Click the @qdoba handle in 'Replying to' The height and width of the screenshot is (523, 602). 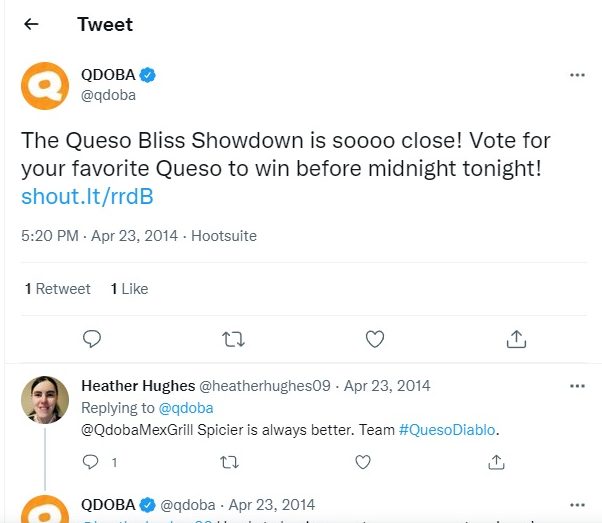click(193, 408)
